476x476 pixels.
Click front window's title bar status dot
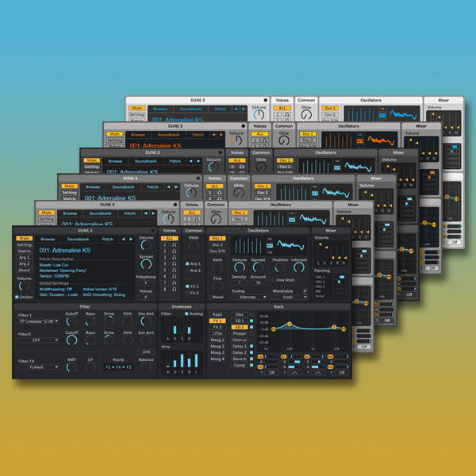tap(153, 230)
